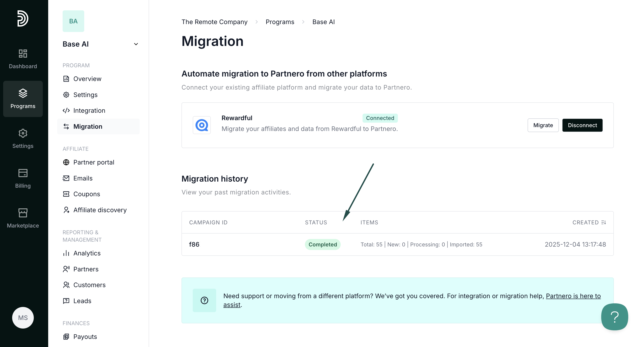The height and width of the screenshot is (347, 644).
Task: Sort by the Created column
Action: (x=589, y=222)
